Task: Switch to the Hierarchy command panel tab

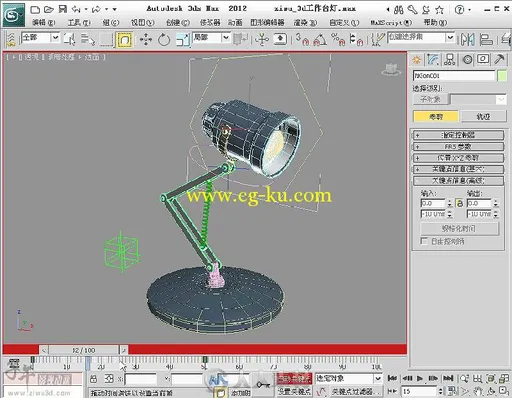Action: click(x=450, y=60)
